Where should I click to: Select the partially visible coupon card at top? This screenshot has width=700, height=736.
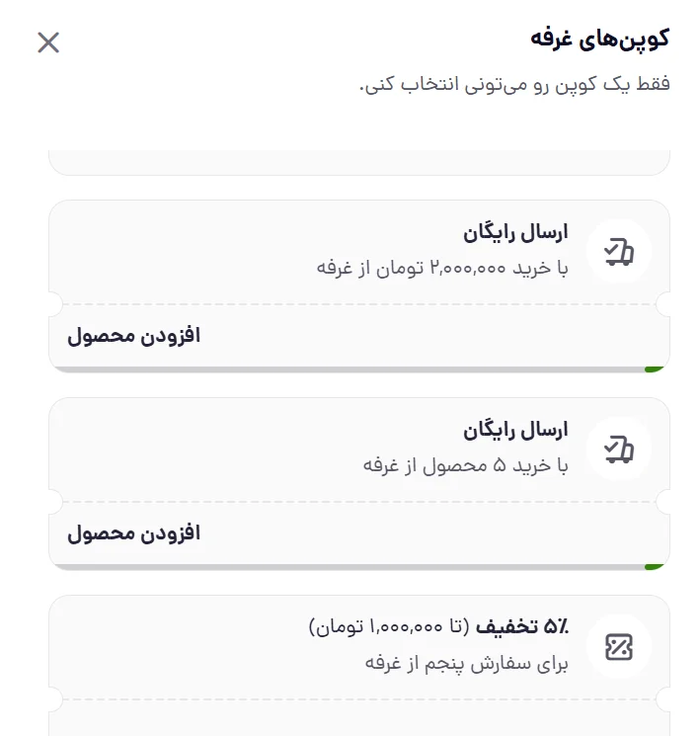click(x=358, y=162)
